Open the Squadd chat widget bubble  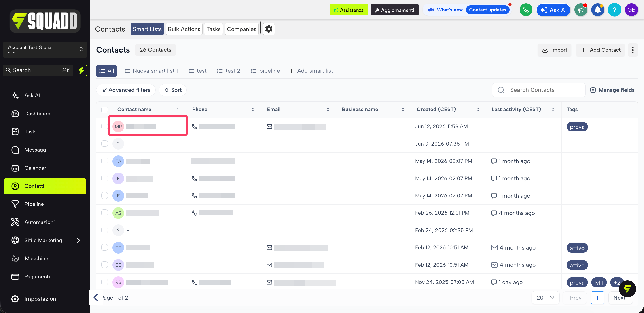(x=627, y=289)
